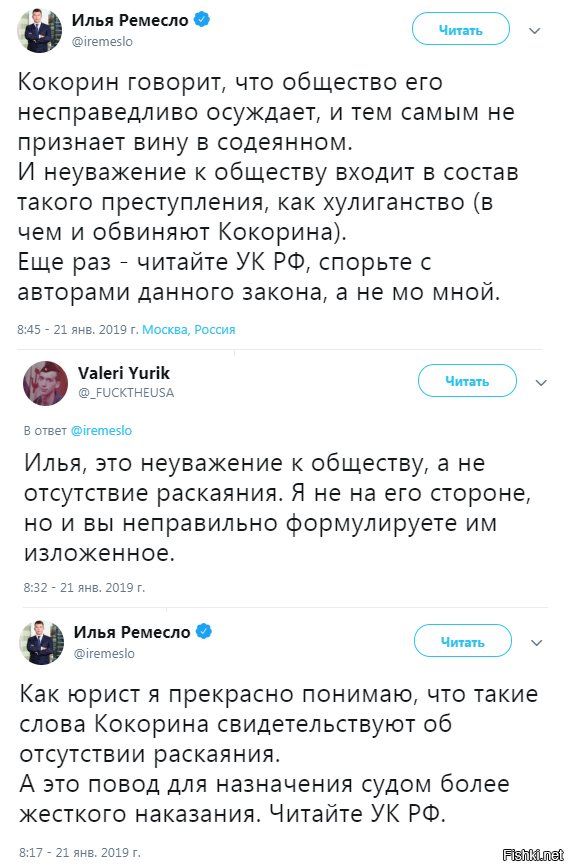Expand the chevron menu of the third tweet
The image size is (569, 867).
536,643
